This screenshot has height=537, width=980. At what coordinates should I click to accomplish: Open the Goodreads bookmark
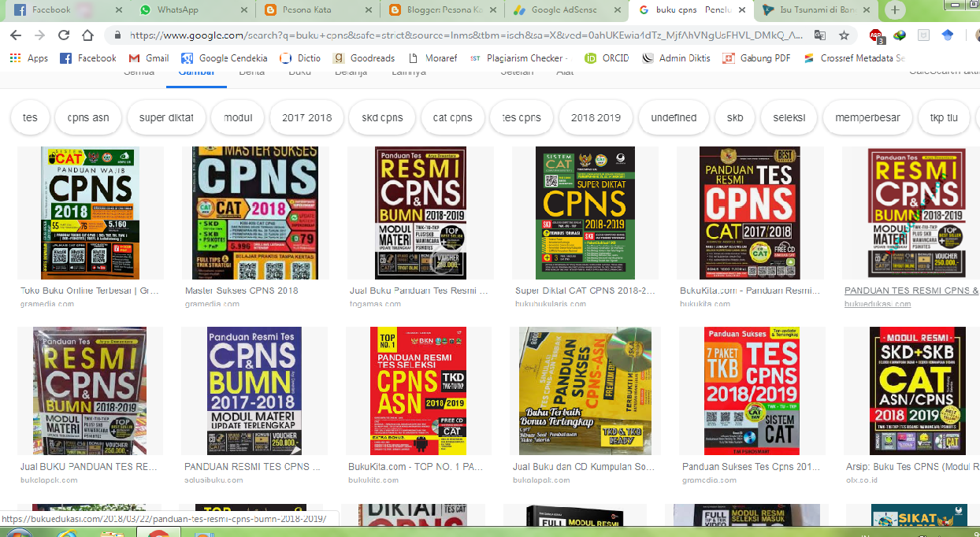tap(365, 58)
